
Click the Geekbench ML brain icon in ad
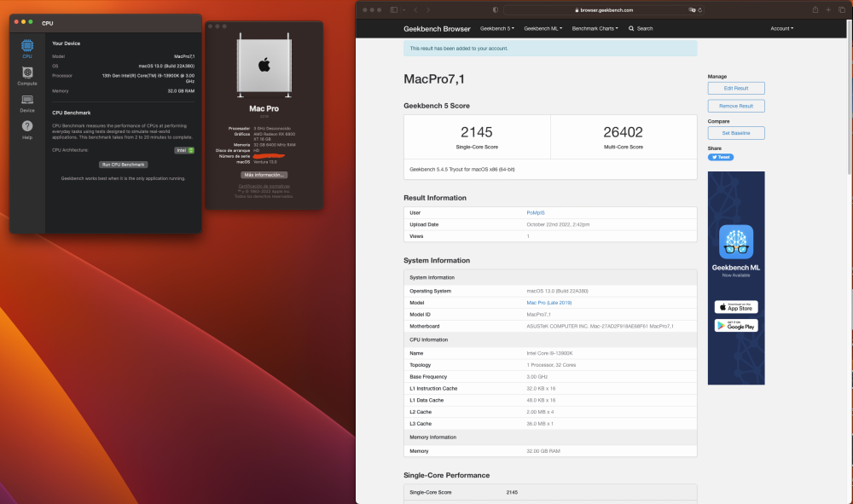(736, 242)
